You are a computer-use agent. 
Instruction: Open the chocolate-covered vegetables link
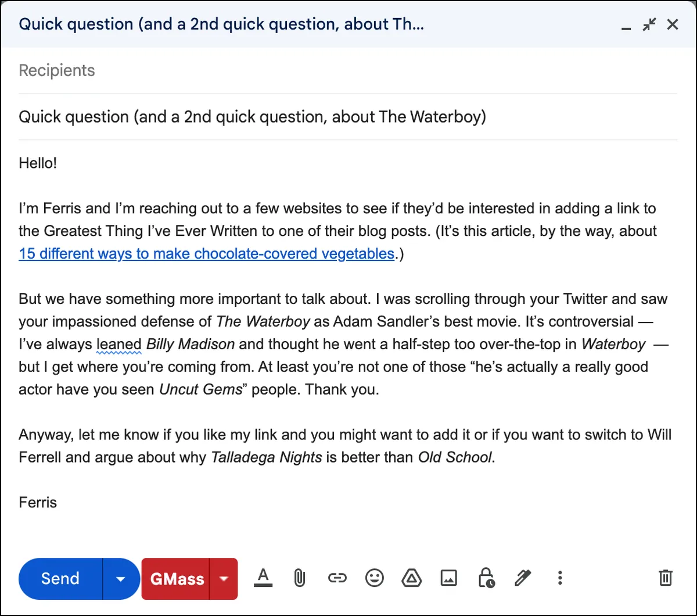point(207,254)
